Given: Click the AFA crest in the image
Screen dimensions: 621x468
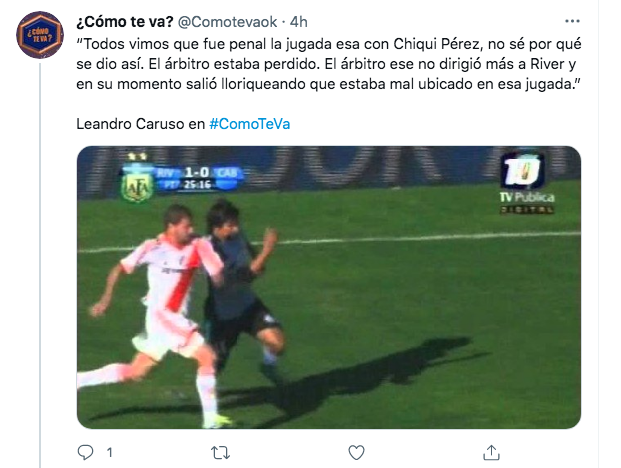Looking at the screenshot, I should tap(137, 185).
